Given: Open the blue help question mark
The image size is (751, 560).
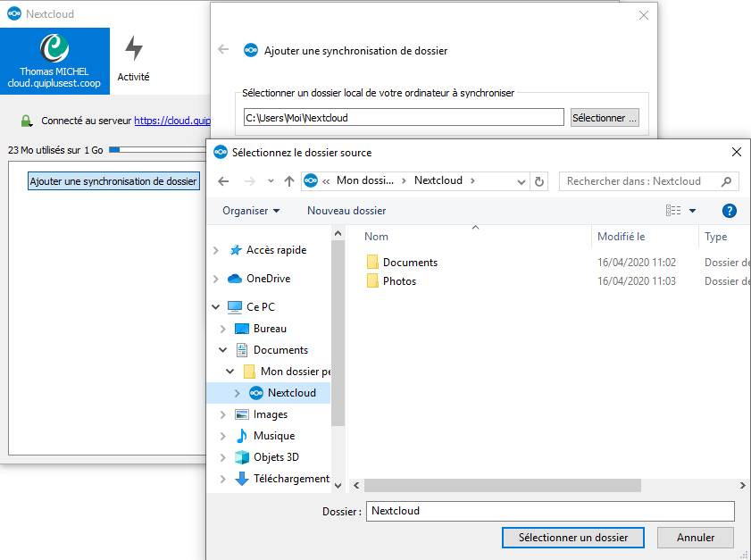Looking at the screenshot, I should [x=729, y=211].
